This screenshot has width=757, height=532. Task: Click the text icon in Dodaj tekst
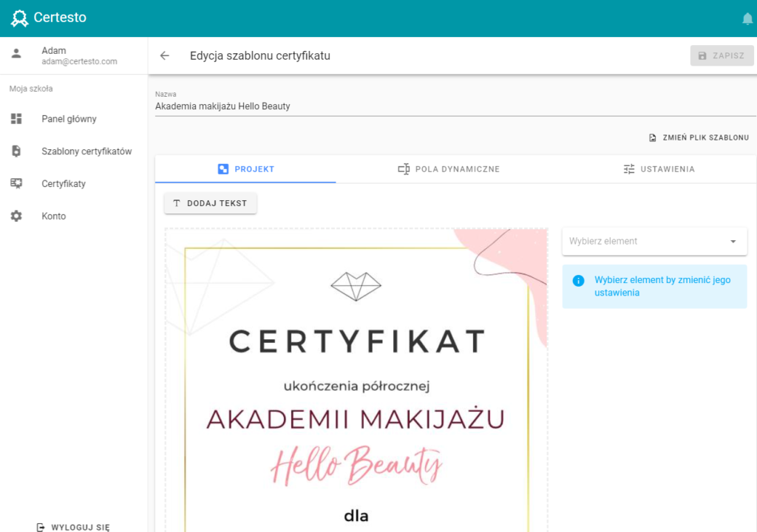[177, 203]
